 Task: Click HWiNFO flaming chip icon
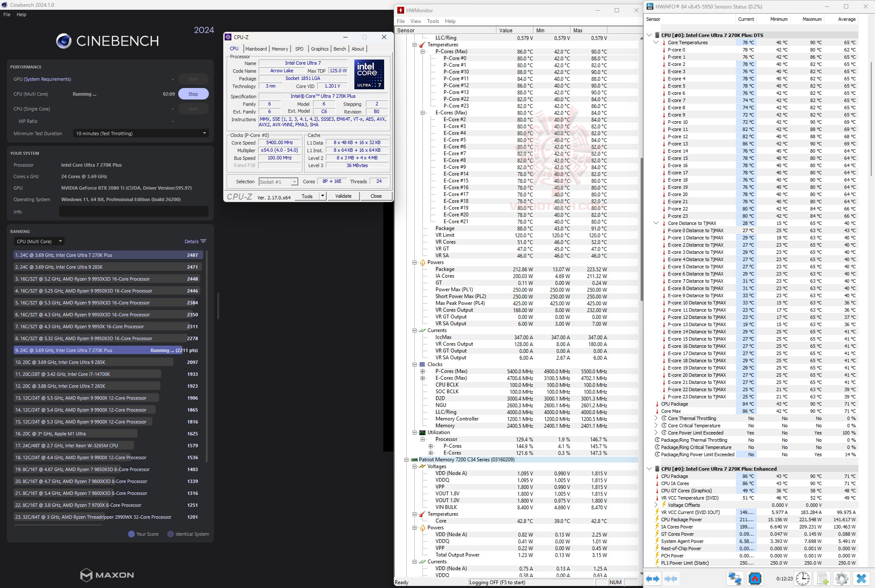pyautogui.click(x=755, y=578)
